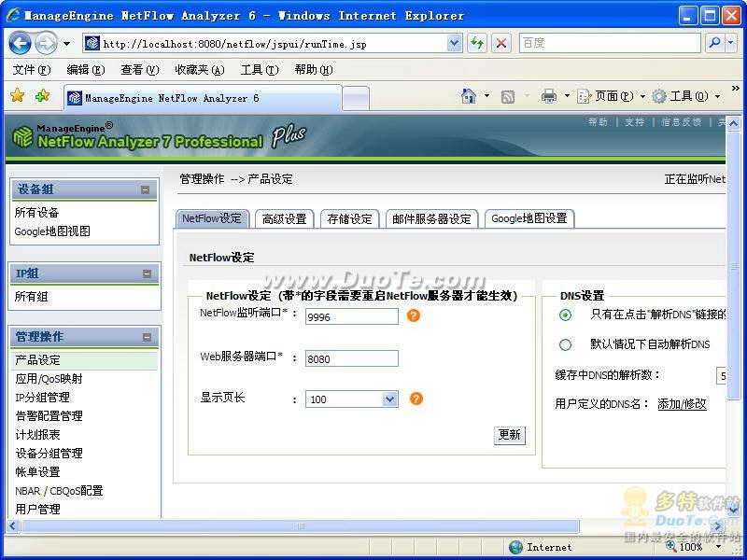Click inside the 百度 search box
This screenshot has width=747, height=560.
click(x=610, y=43)
